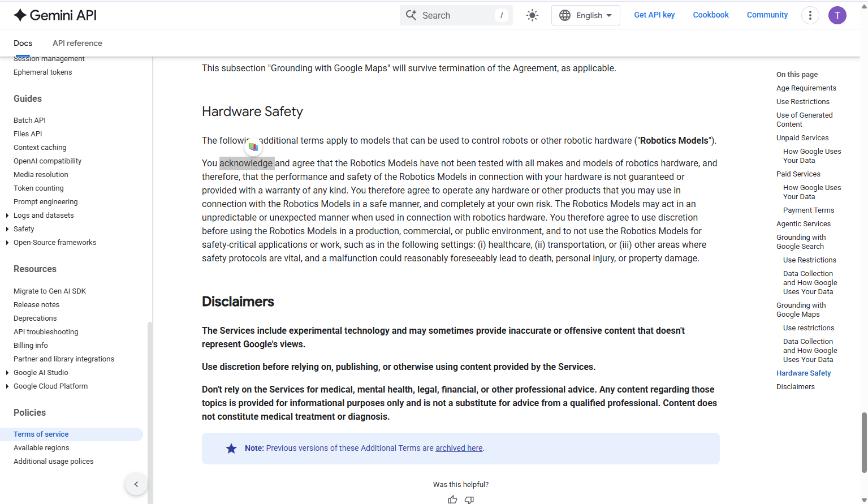Click the thumbs down feedback icon
Screen dimensions: 868x504
point(469,499)
